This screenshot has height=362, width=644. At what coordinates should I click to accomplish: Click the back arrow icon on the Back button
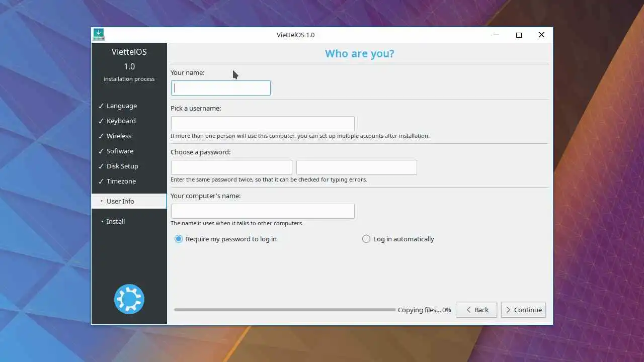coord(468,310)
